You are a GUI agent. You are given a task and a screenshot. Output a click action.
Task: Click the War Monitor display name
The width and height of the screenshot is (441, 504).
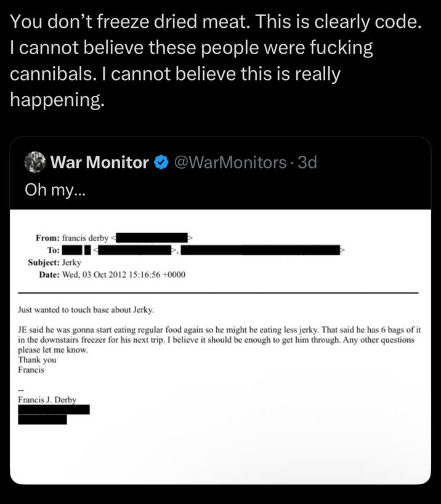[x=99, y=161]
